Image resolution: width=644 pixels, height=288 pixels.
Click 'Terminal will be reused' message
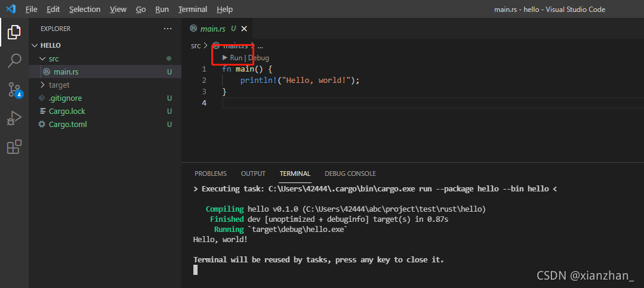point(319,260)
